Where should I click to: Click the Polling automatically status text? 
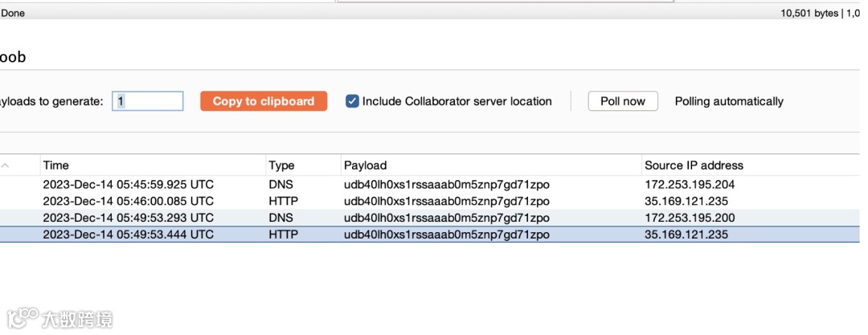pos(729,101)
